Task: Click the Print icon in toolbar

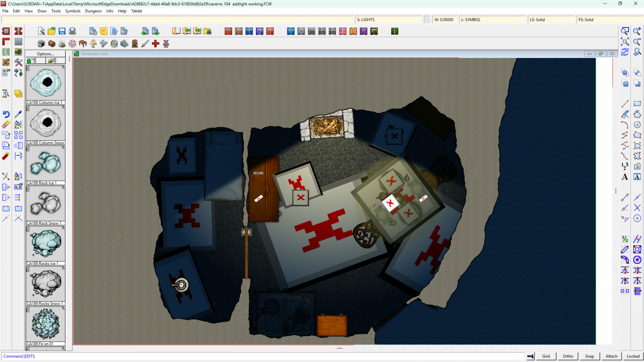Action: [73, 31]
